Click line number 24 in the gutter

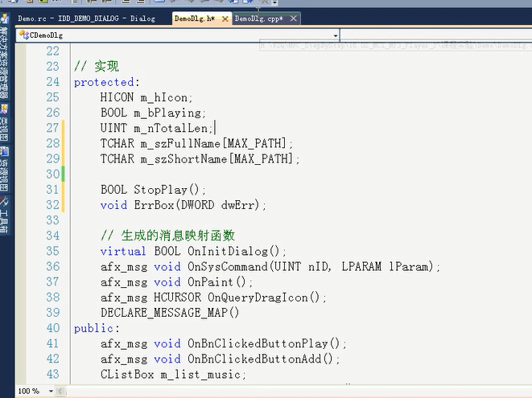[x=53, y=82]
